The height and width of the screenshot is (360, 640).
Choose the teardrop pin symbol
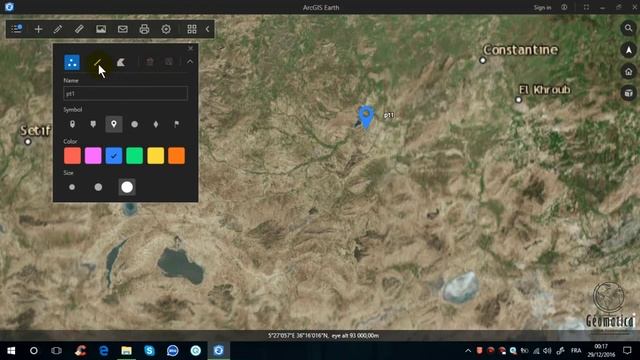pyautogui.click(x=114, y=124)
